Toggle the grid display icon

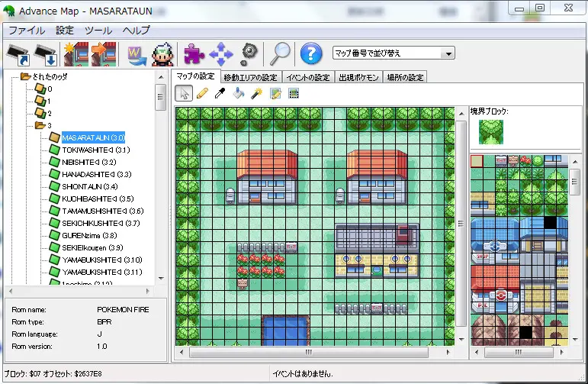point(294,93)
